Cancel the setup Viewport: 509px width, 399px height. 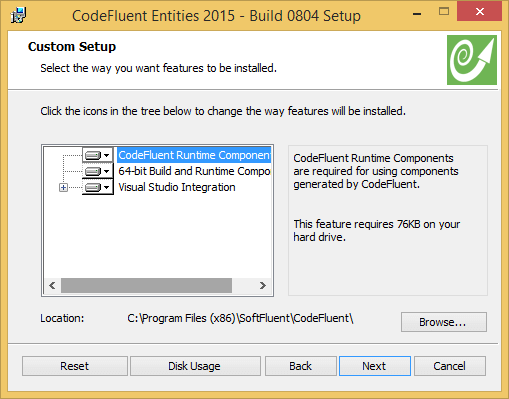click(450, 366)
